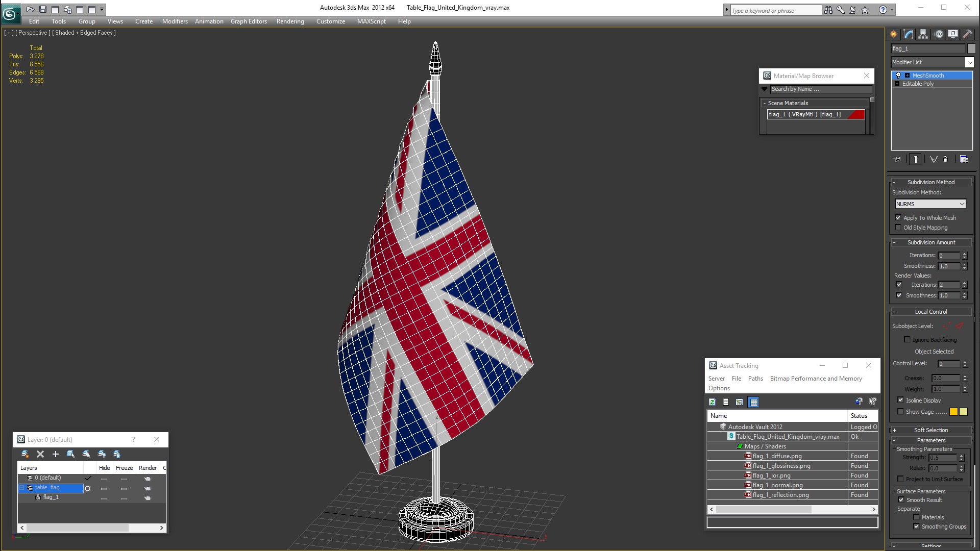The height and width of the screenshot is (551, 980).
Task: Collapse the Subdivision Method rollout
Action: [x=930, y=182]
